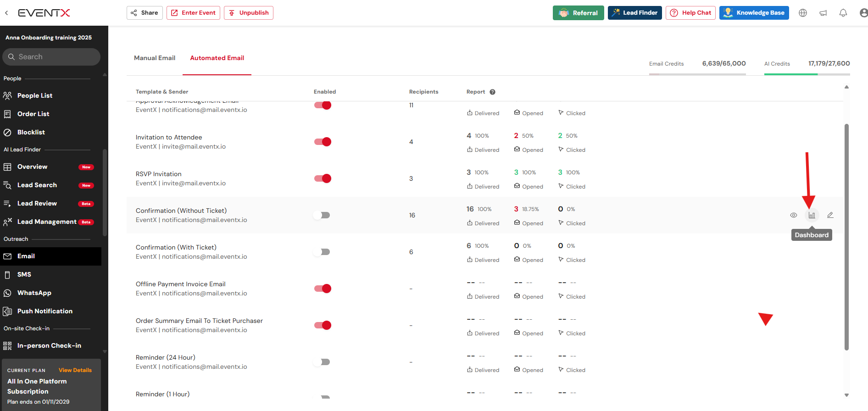Go back using the left chevron

6,13
